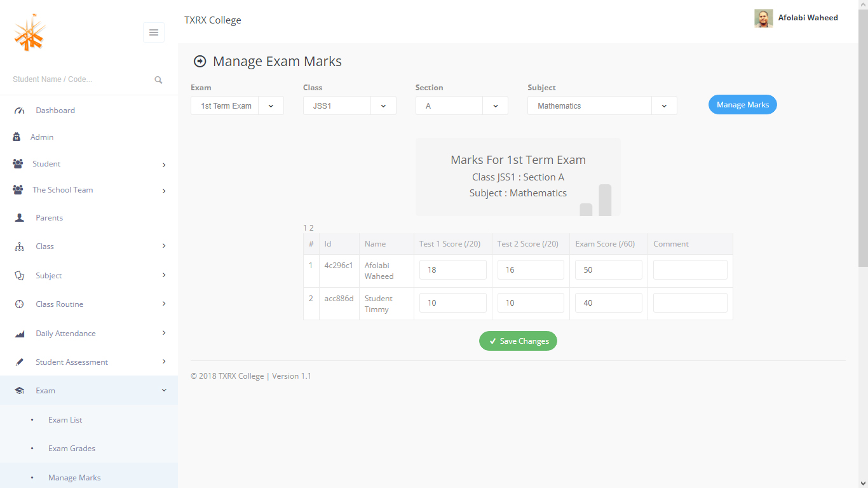
Task: Open the Class JSS1 dropdown
Action: [x=349, y=105]
